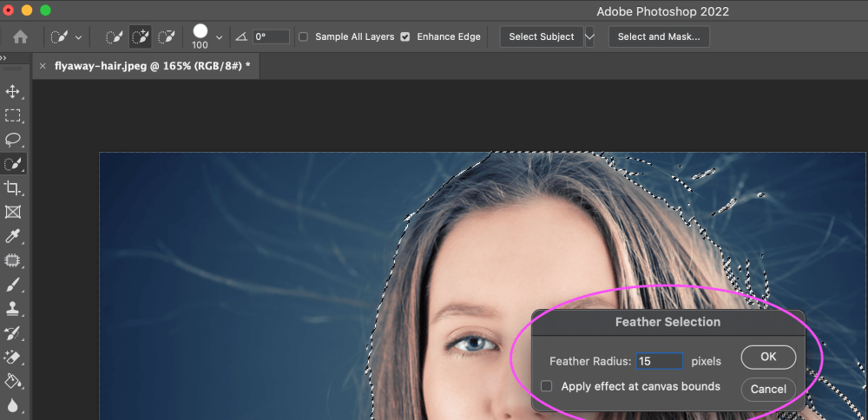Viewport: 868px width, 420px height.
Task: Check Apply effect at canvas bounds
Action: (547, 386)
